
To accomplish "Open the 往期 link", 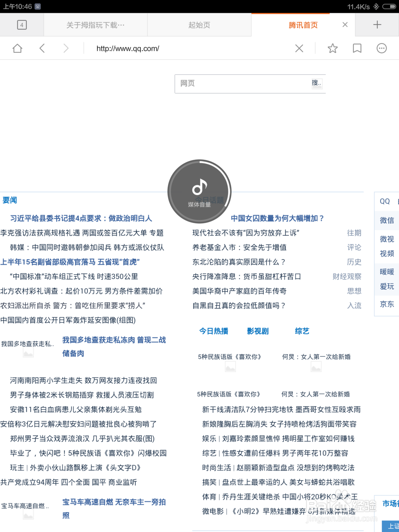I will pos(354,233).
